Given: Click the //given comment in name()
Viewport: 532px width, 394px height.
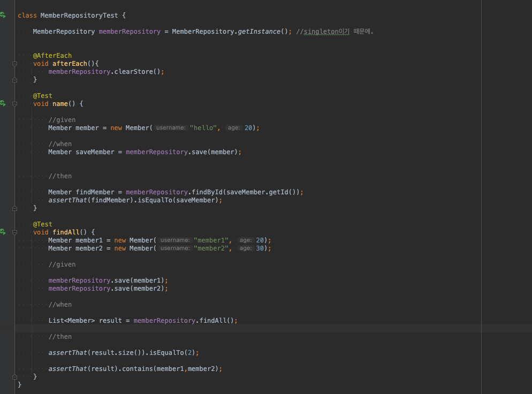Looking at the screenshot, I should (62, 120).
